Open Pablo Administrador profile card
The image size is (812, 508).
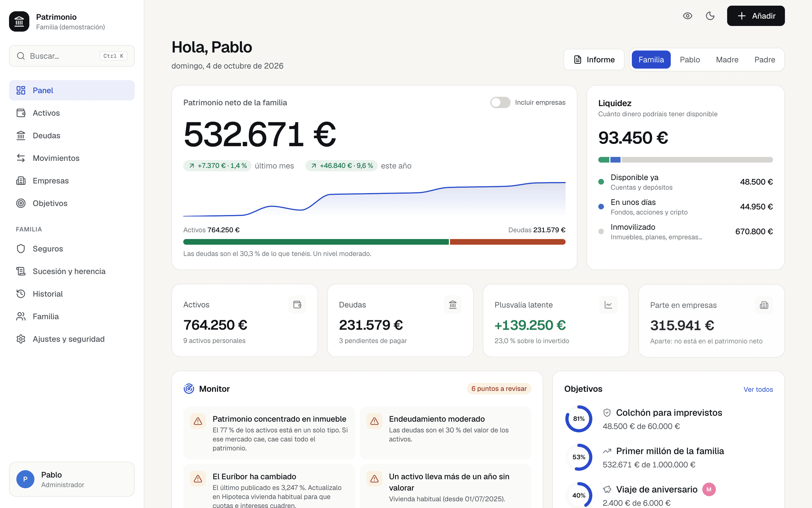[x=72, y=479]
